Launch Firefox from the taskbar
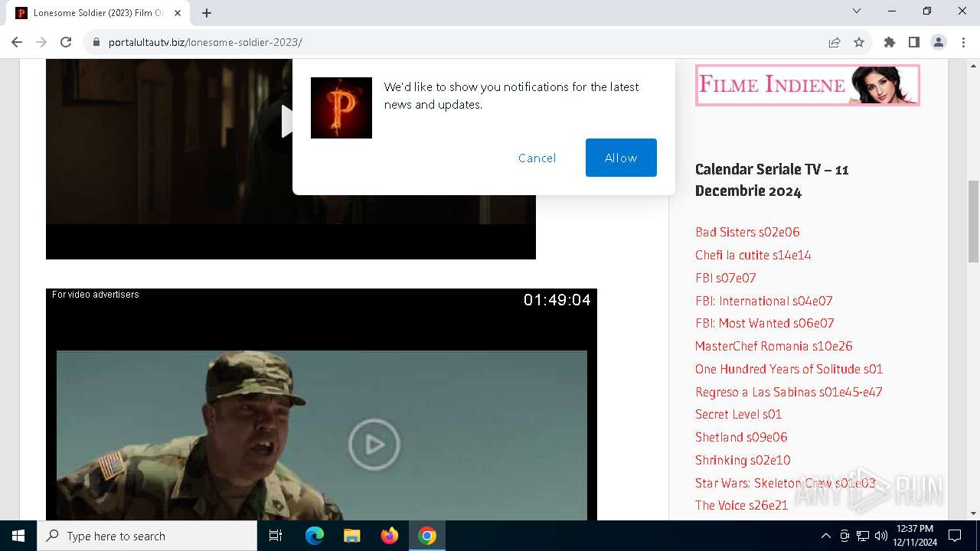This screenshot has width=980, height=551. 390,536
